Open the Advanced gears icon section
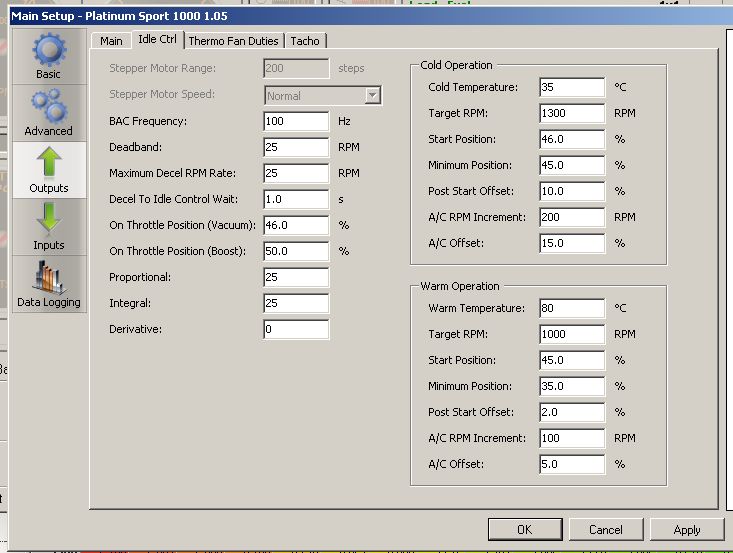 (x=49, y=113)
